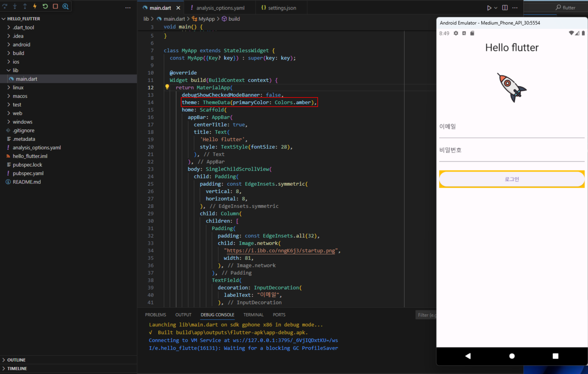Image resolution: width=588 pixels, height=374 pixels.
Task: Click the flutter command search box
Action: click(x=556, y=7)
